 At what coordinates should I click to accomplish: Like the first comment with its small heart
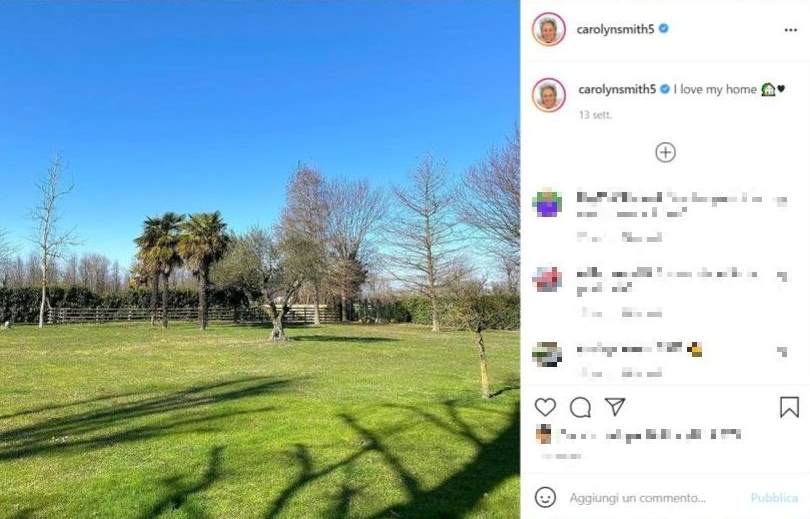[x=783, y=201]
